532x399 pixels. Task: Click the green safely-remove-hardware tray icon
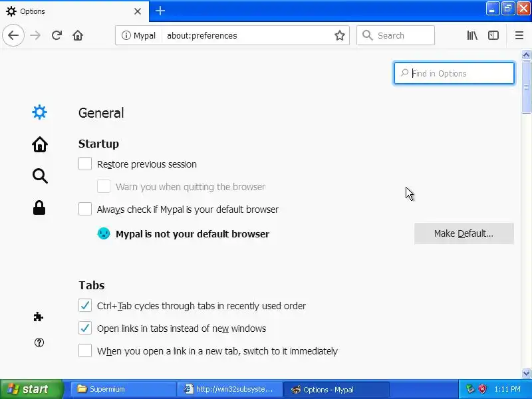[470, 389]
